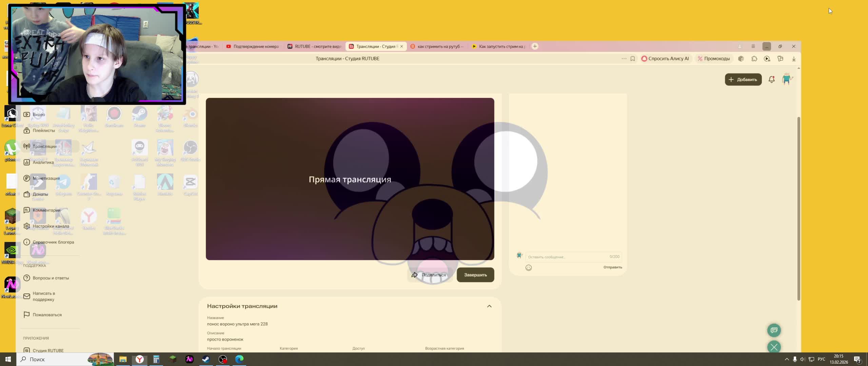This screenshot has width=868, height=366.
Task: Open the emoji picker in chat
Action: tap(528, 268)
